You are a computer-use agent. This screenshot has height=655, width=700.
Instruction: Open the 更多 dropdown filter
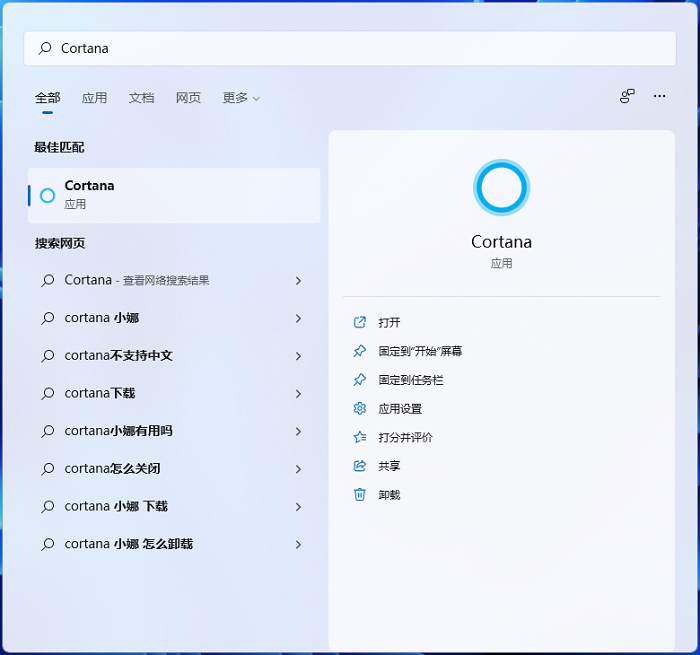point(241,98)
